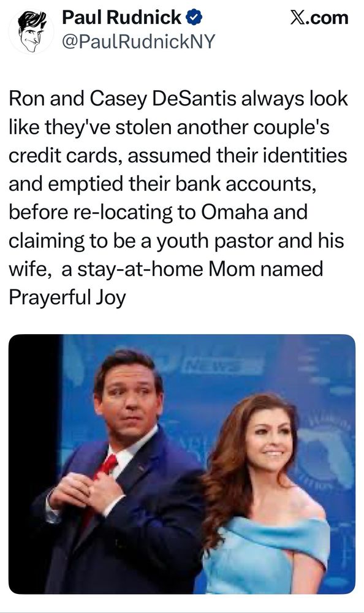Select the X glyph in X.com
This screenshot has height=613, width=364.
coord(298,18)
